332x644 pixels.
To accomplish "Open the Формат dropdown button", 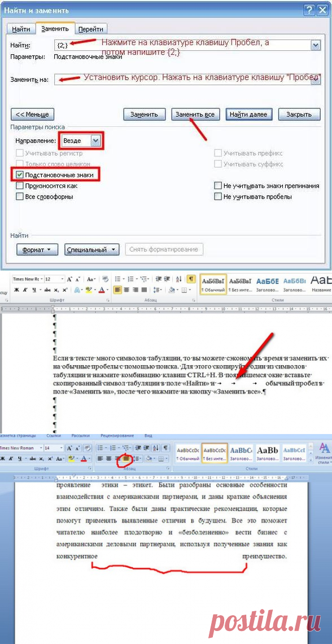I will click(37, 249).
